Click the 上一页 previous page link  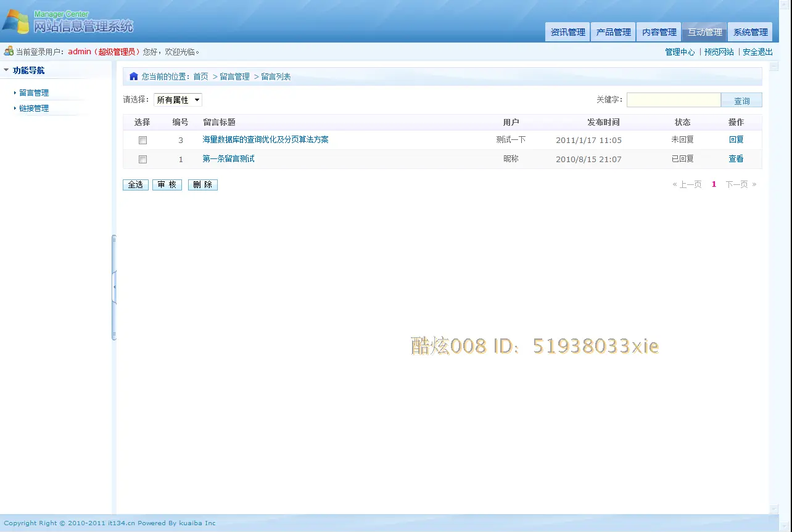tap(687, 184)
